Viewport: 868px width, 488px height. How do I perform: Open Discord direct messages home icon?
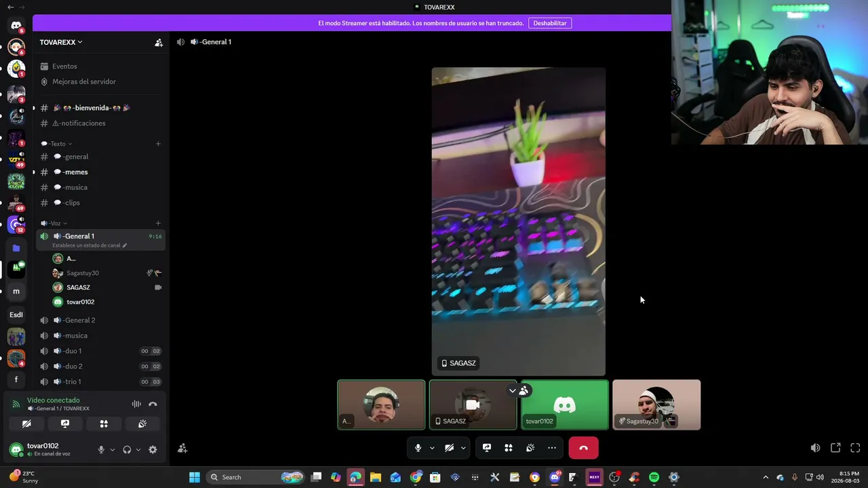(16, 26)
